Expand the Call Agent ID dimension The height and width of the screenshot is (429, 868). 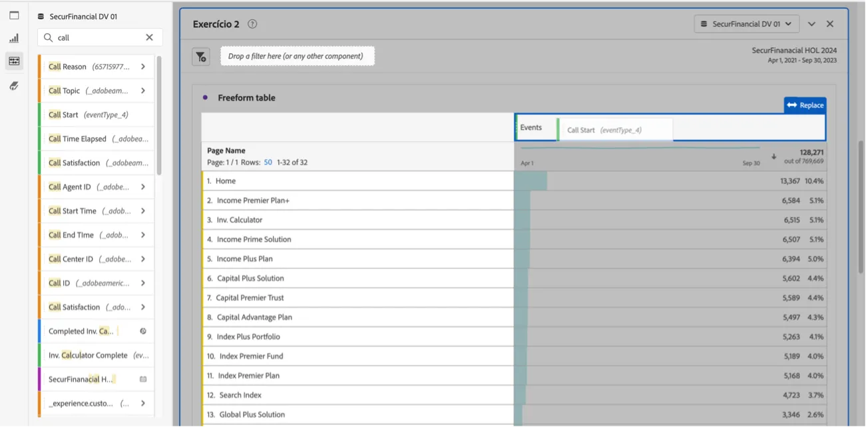point(143,187)
